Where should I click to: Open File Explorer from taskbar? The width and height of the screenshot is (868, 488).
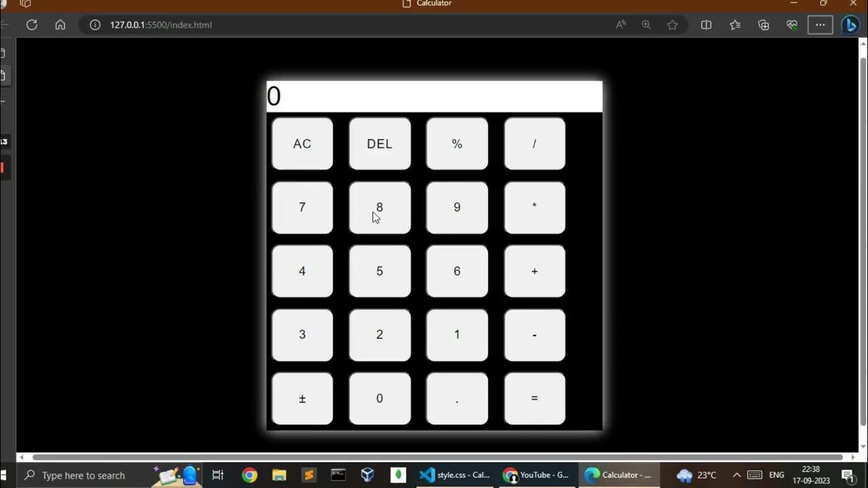pyautogui.click(x=279, y=475)
